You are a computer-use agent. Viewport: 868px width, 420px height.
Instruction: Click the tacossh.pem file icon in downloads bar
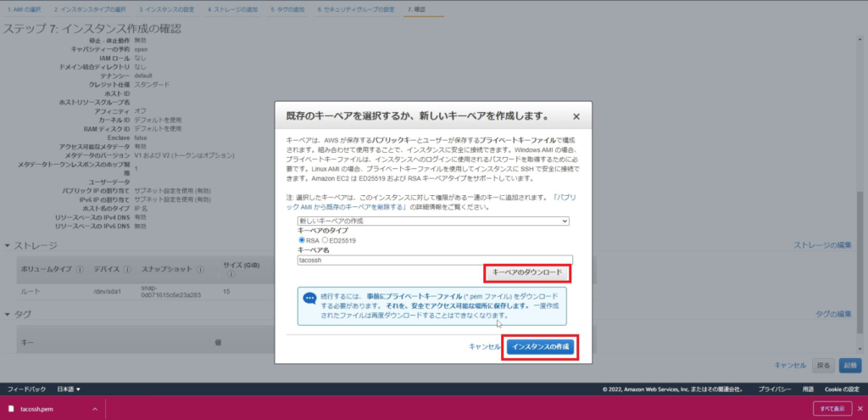[11, 408]
